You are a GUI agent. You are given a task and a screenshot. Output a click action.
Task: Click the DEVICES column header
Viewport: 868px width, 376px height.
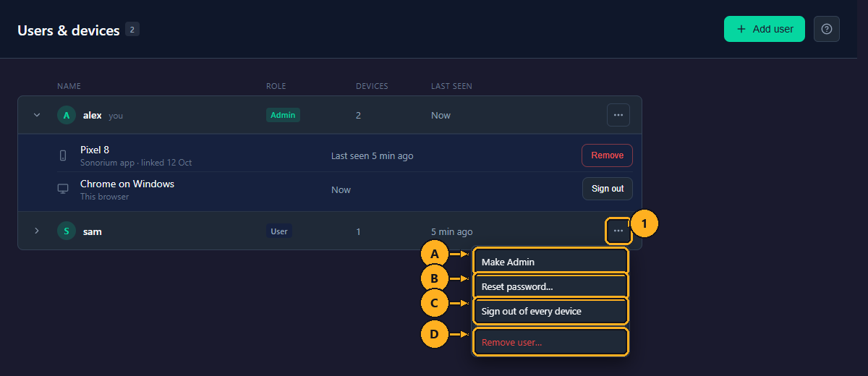coord(372,86)
